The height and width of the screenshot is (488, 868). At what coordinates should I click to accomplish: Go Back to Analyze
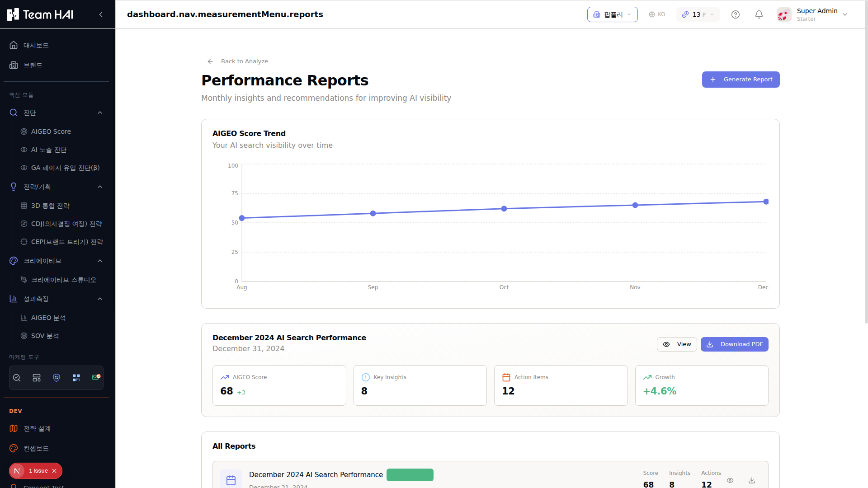(237, 61)
